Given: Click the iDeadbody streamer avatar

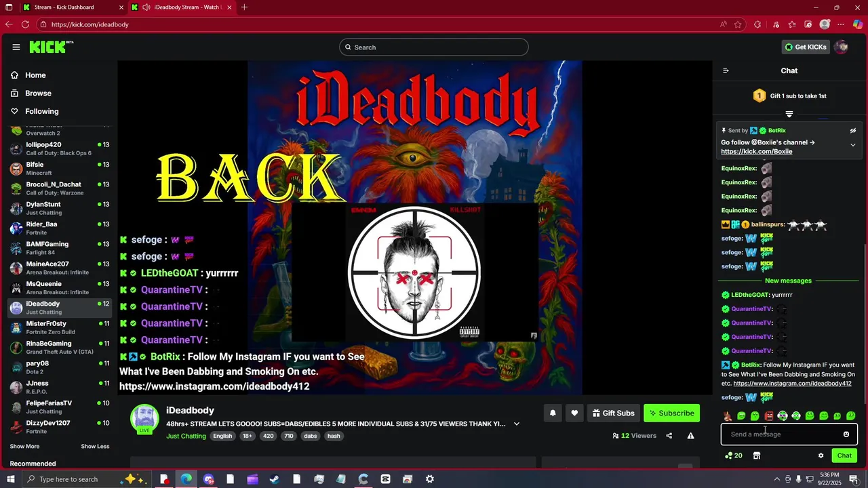Looking at the screenshot, I should click(x=144, y=418).
